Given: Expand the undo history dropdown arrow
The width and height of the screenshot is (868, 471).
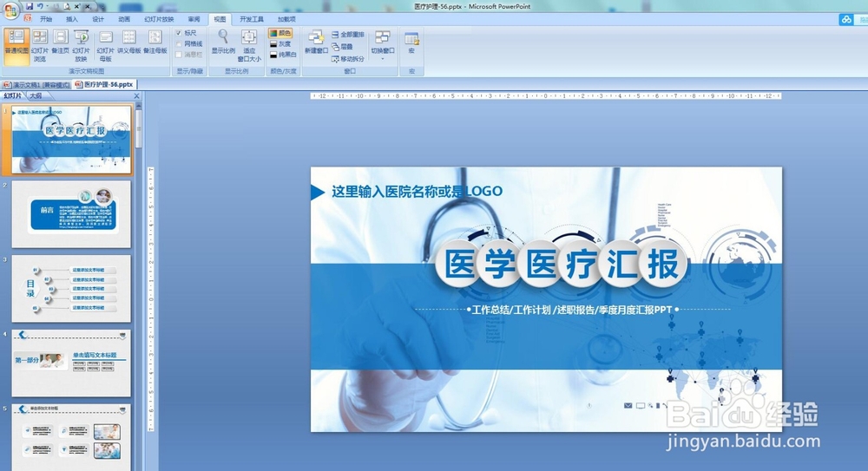Looking at the screenshot, I should pos(47,6).
